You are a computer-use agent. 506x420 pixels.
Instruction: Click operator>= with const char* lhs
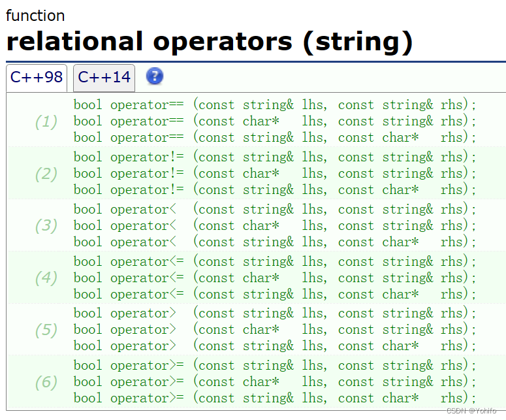(x=275, y=382)
